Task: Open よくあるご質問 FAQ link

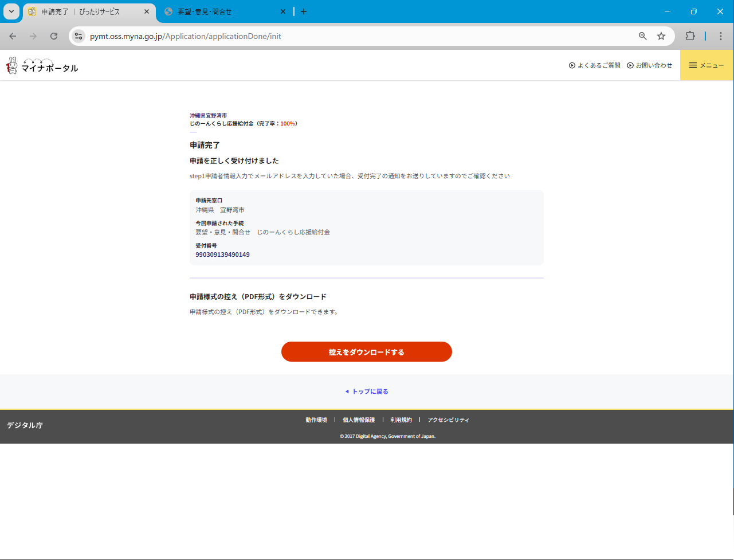Action: tap(594, 65)
